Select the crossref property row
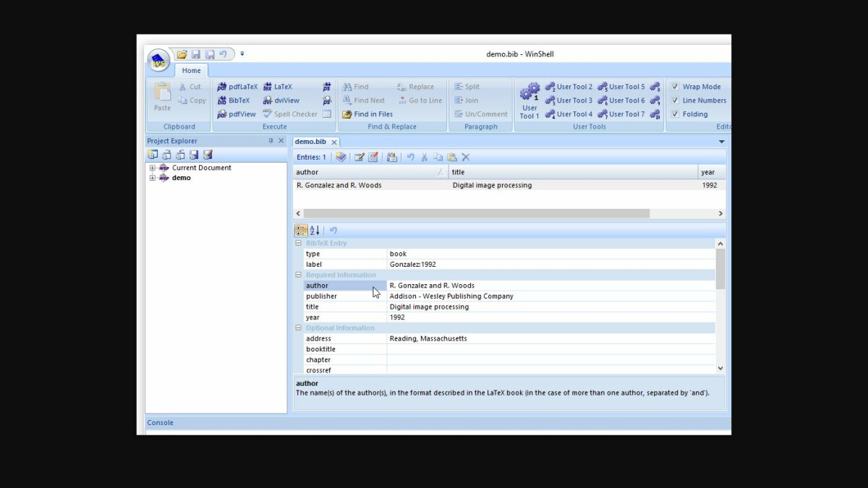 coord(509,370)
